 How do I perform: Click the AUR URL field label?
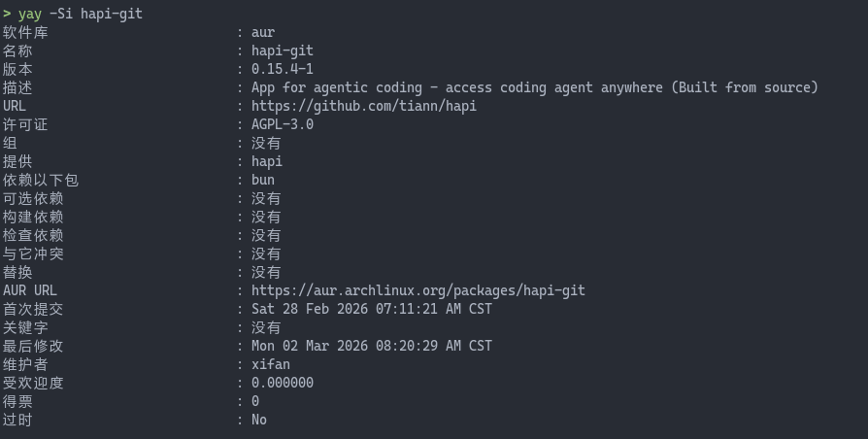point(30,290)
